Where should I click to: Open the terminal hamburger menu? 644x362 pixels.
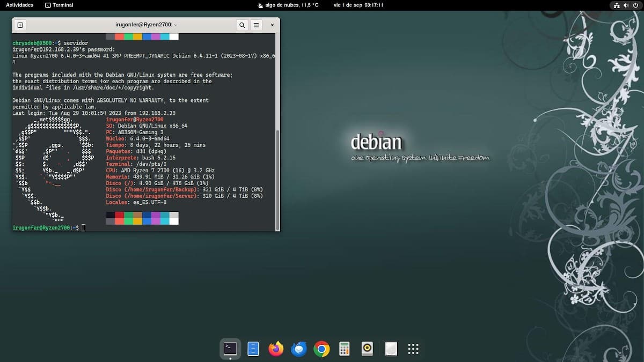[x=257, y=25]
